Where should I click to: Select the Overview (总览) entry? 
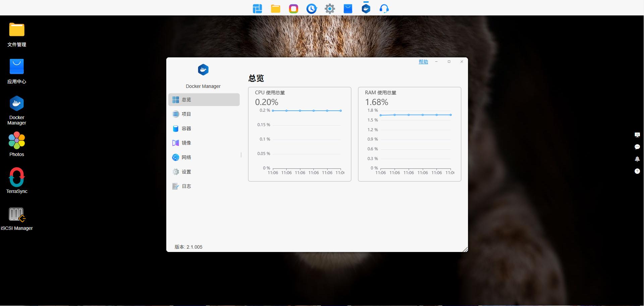tap(186, 99)
